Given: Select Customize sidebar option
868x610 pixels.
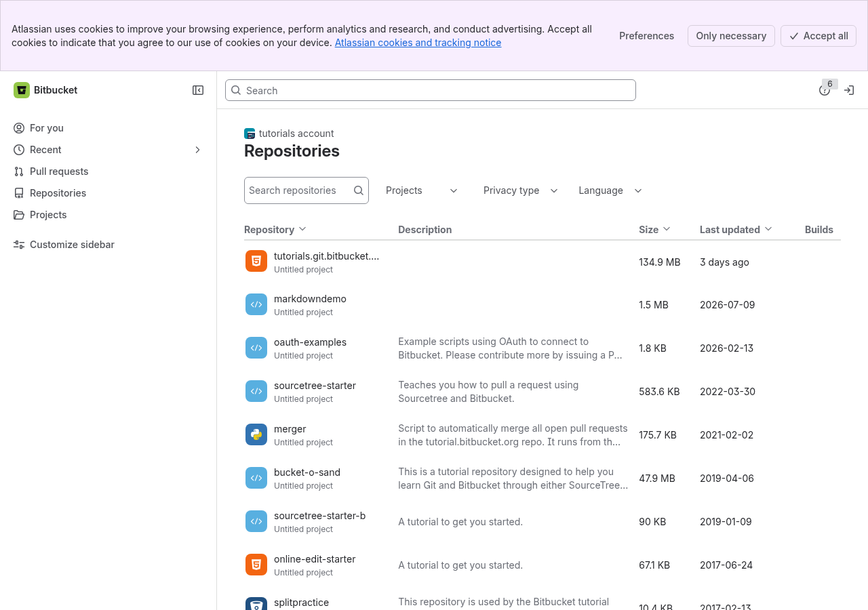Looking at the screenshot, I should pyautogui.click(x=108, y=245).
